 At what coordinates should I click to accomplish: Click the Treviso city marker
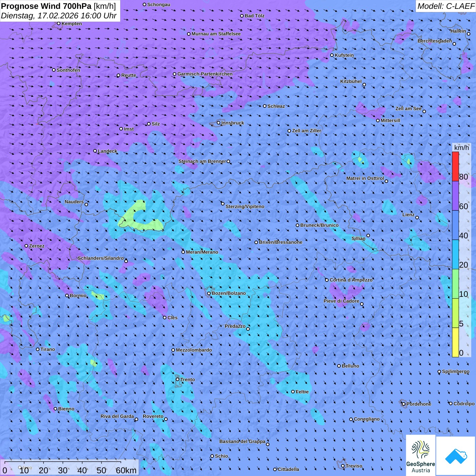pyautogui.click(x=343, y=466)
